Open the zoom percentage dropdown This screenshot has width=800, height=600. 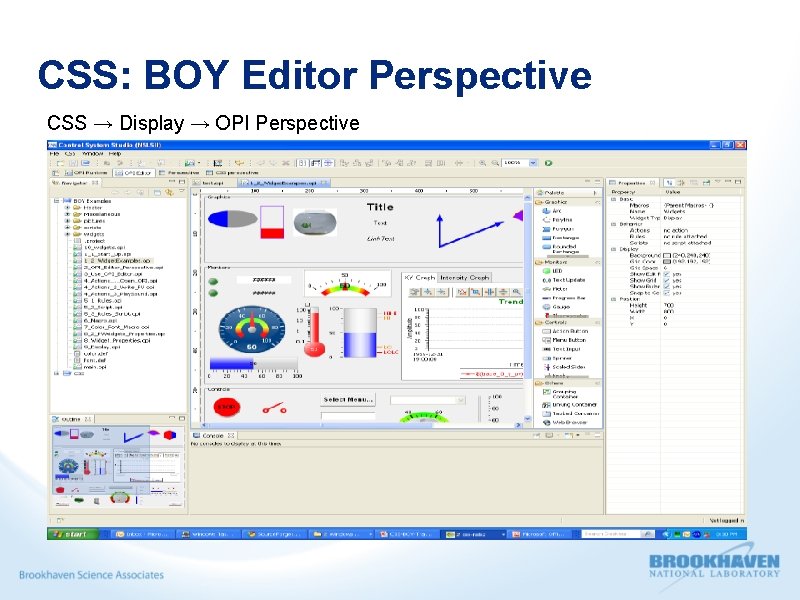tap(533, 163)
